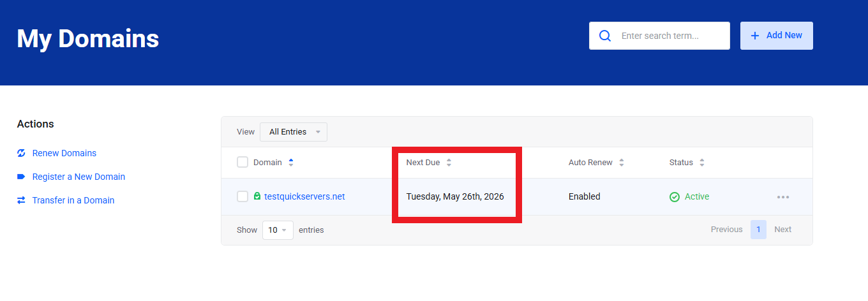Screen dimensions: 868x301
Task: Click the green Active status check icon
Action: tap(675, 197)
